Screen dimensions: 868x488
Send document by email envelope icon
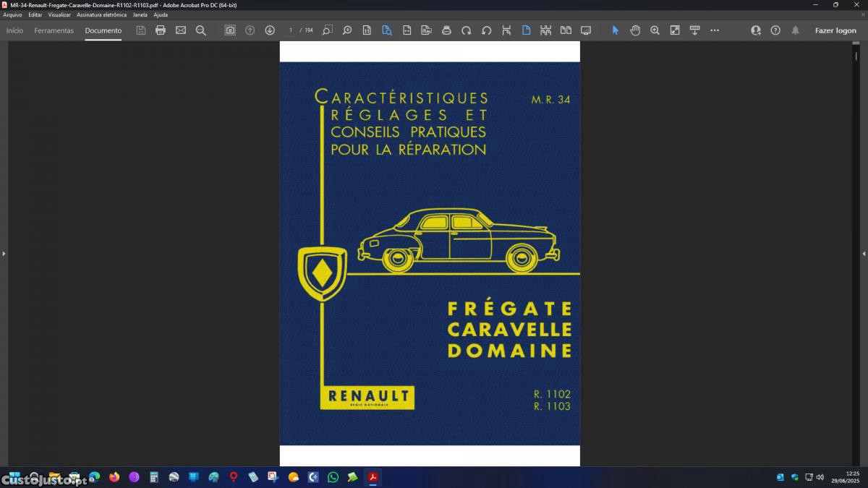181,30
